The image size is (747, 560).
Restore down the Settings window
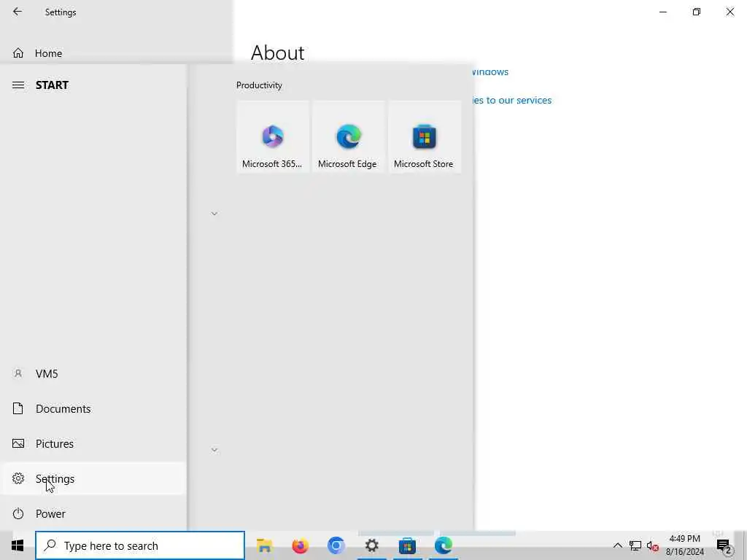point(697,12)
